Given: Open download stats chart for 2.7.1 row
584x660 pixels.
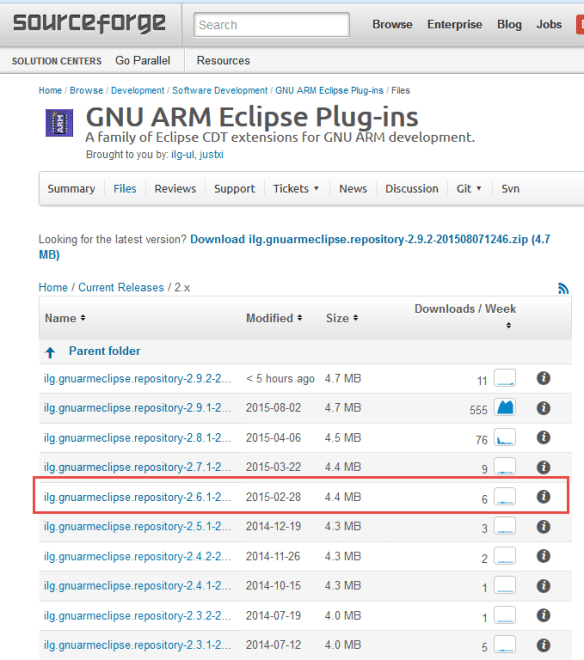Looking at the screenshot, I should pos(505,467).
